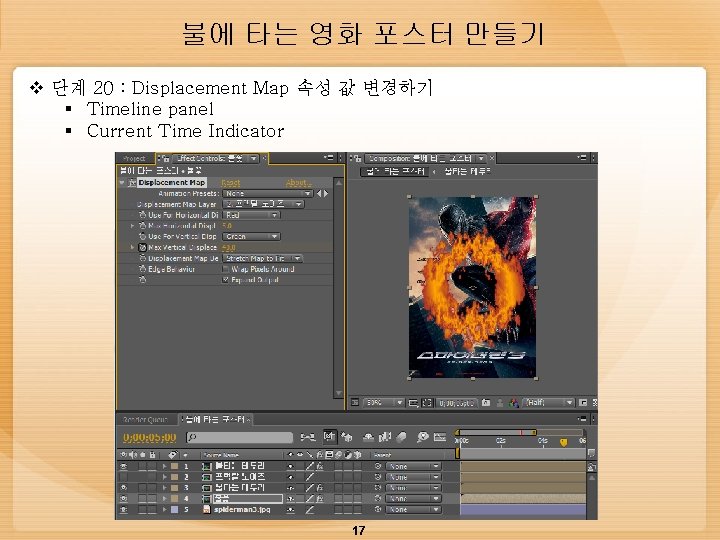
Task: Click the Draft 3D icon in timeline
Action: [x=346, y=437]
